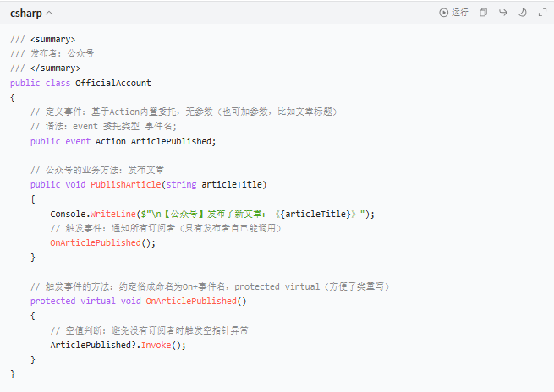Click the string parameter type keyword
This screenshot has height=392, width=554.
click(x=180, y=184)
